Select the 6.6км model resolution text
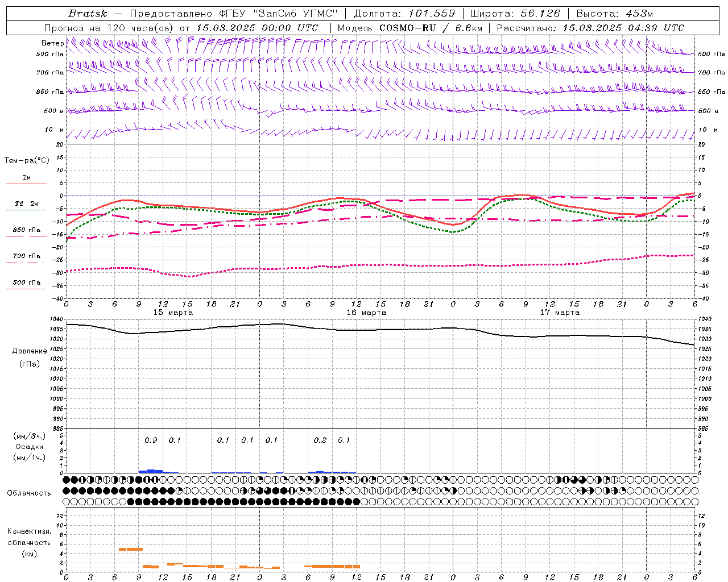This screenshot has width=728, height=582. (469, 28)
